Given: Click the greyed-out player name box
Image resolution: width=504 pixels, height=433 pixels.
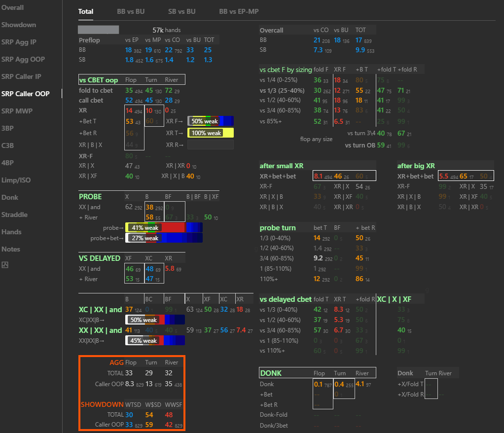Looking at the screenshot, I should pyautogui.click(x=98, y=30).
